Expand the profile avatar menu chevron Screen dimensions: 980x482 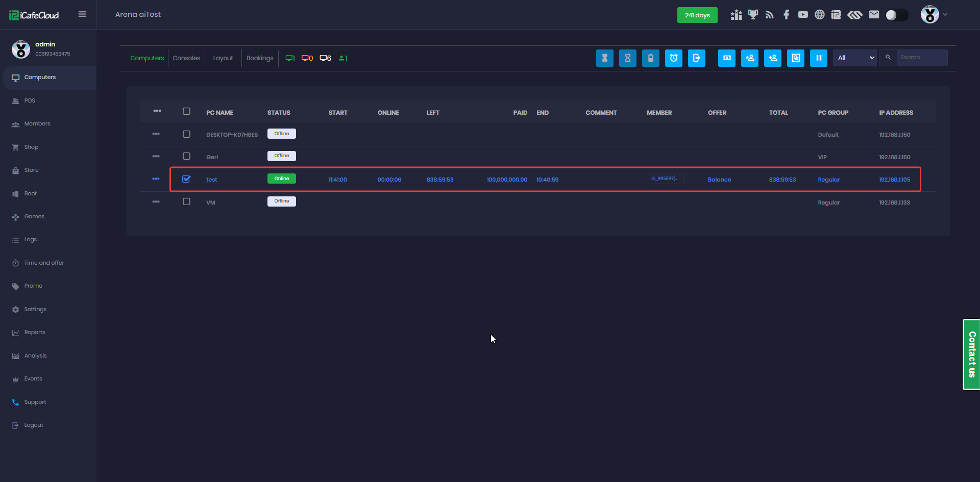click(x=945, y=15)
